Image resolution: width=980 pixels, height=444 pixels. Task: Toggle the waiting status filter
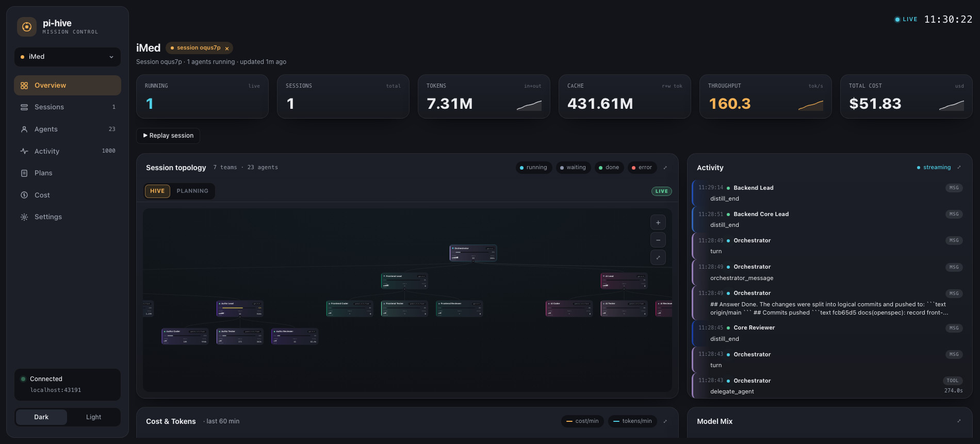tap(573, 168)
